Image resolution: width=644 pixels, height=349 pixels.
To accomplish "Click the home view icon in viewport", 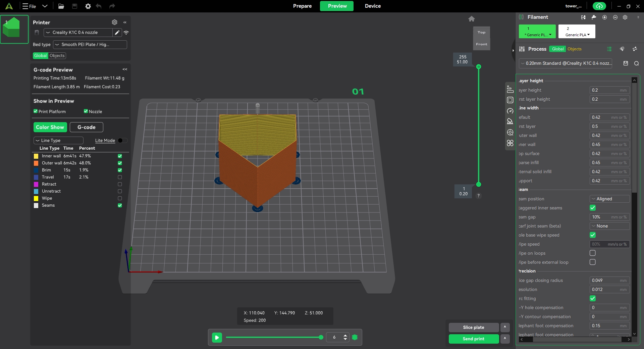I will (x=471, y=19).
